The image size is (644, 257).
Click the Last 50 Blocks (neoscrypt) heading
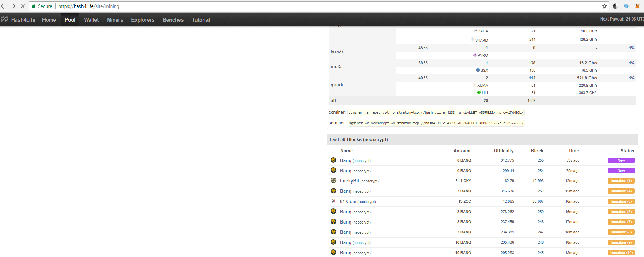359,139
